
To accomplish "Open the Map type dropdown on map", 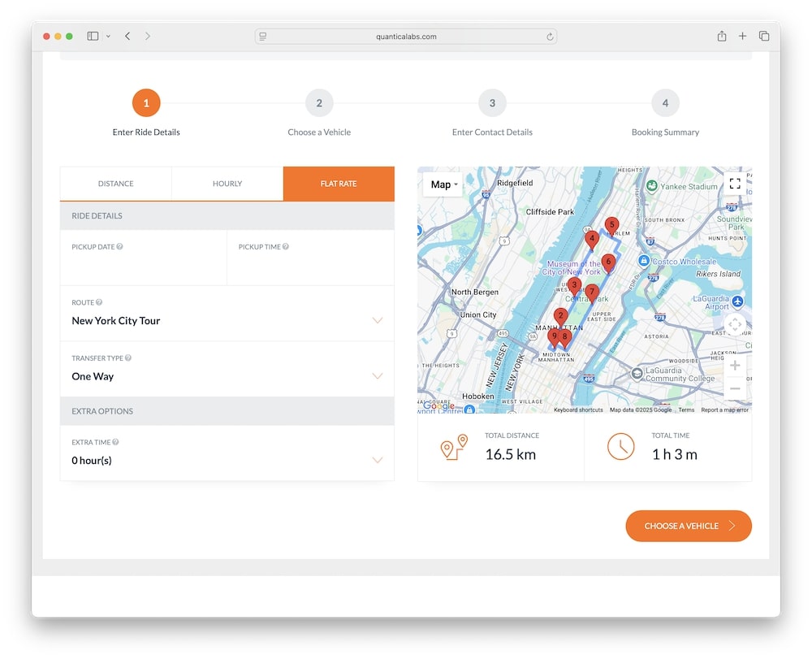I will [443, 184].
